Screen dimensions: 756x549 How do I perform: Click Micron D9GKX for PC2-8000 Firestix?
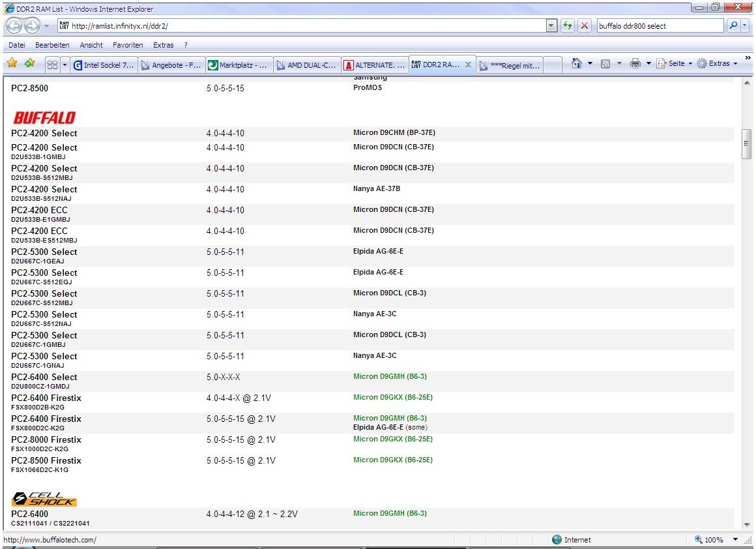(392, 439)
